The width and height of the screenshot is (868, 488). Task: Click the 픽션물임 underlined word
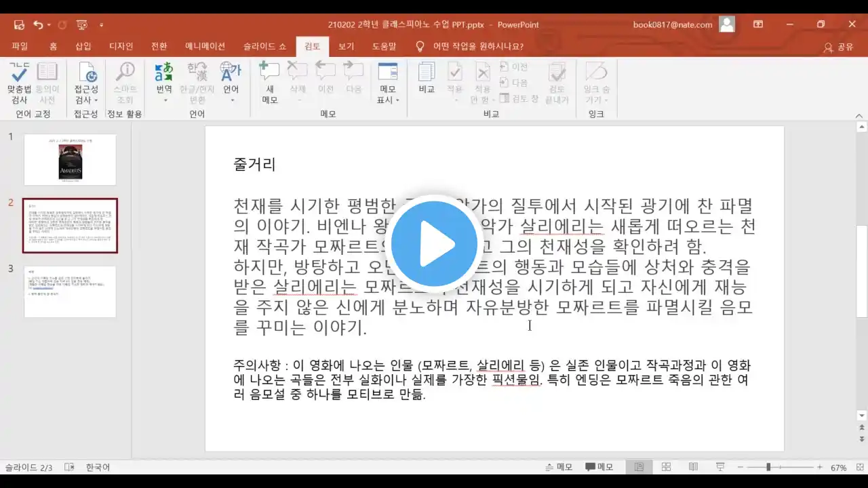pyautogui.click(x=516, y=380)
